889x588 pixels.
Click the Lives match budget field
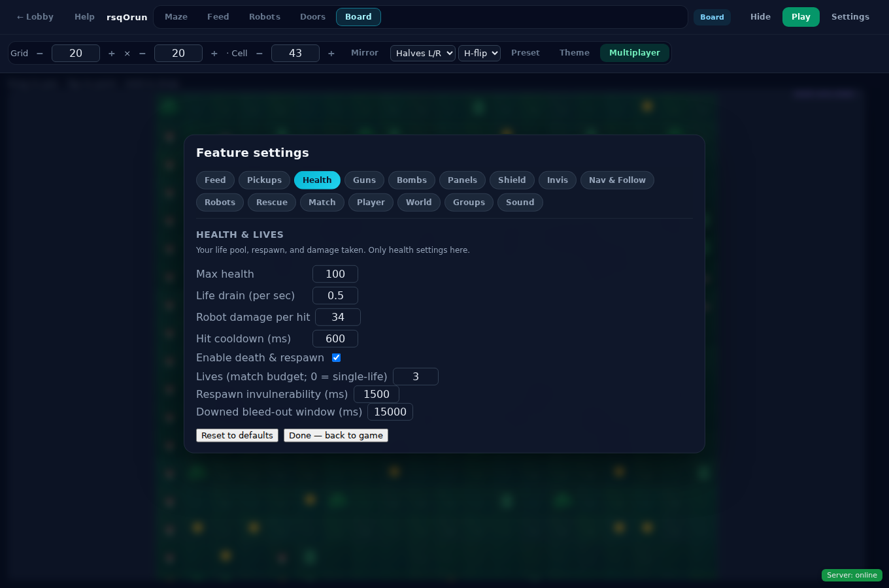pos(416,377)
